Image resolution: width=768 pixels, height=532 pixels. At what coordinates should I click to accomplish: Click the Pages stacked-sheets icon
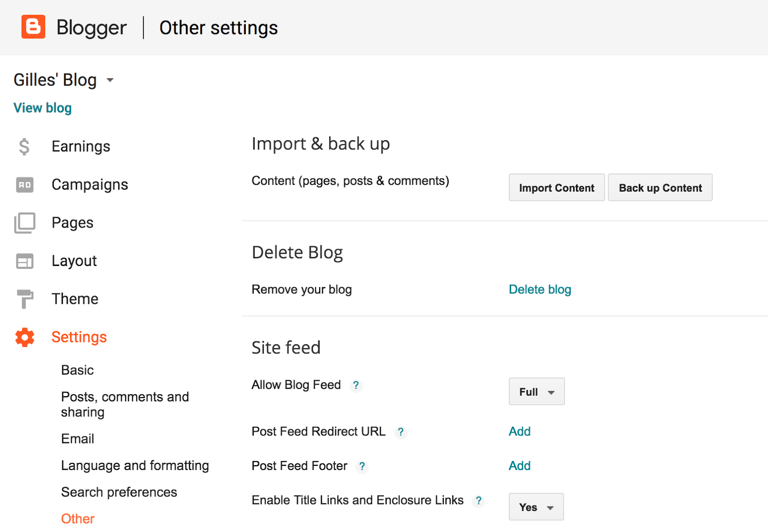tap(24, 223)
